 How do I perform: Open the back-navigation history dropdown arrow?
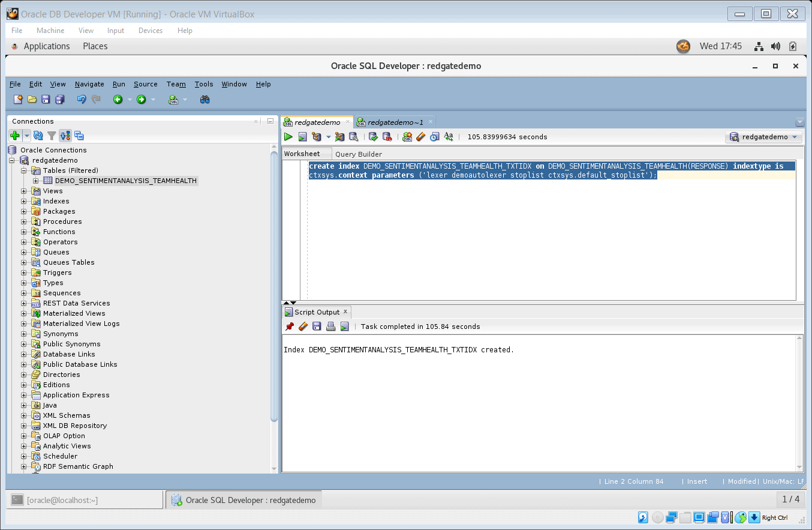pos(130,100)
